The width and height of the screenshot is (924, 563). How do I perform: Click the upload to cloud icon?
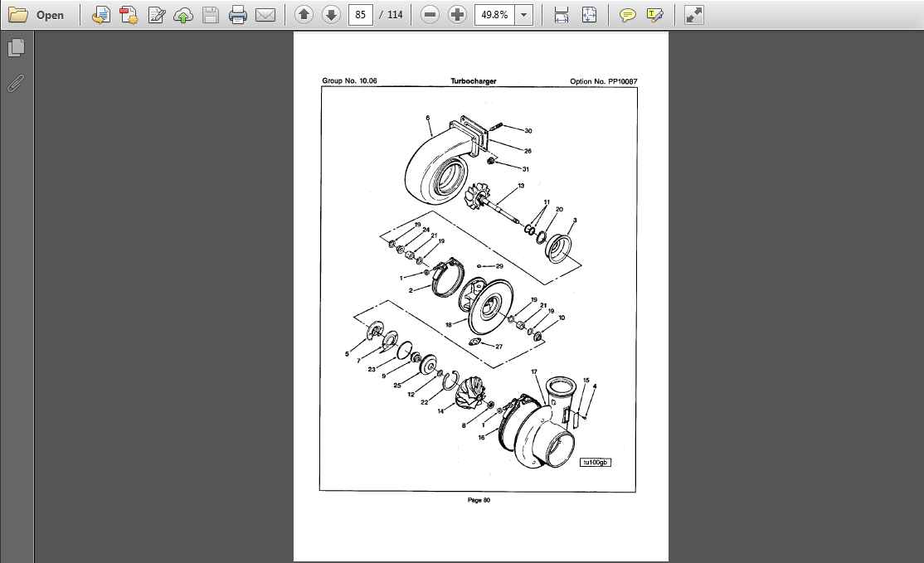(183, 15)
